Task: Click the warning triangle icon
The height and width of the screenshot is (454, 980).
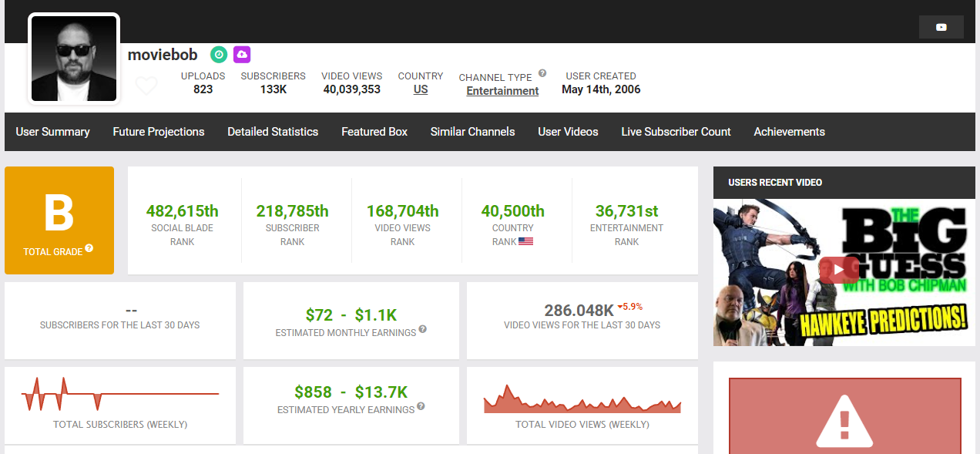Action: click(x=844, y=422)
